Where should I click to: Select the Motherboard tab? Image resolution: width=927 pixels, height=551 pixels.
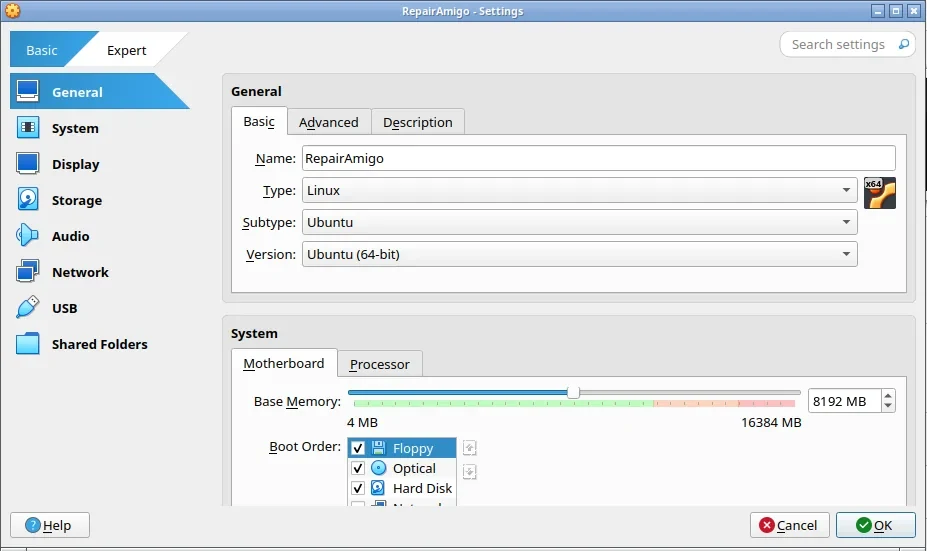tap(284, 364)
